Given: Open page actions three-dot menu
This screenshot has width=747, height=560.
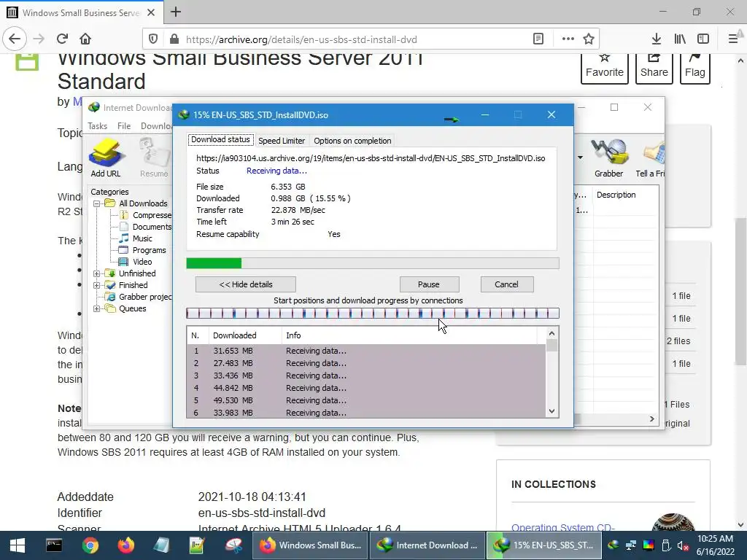Looking at the screenshot, I should 568,39.
